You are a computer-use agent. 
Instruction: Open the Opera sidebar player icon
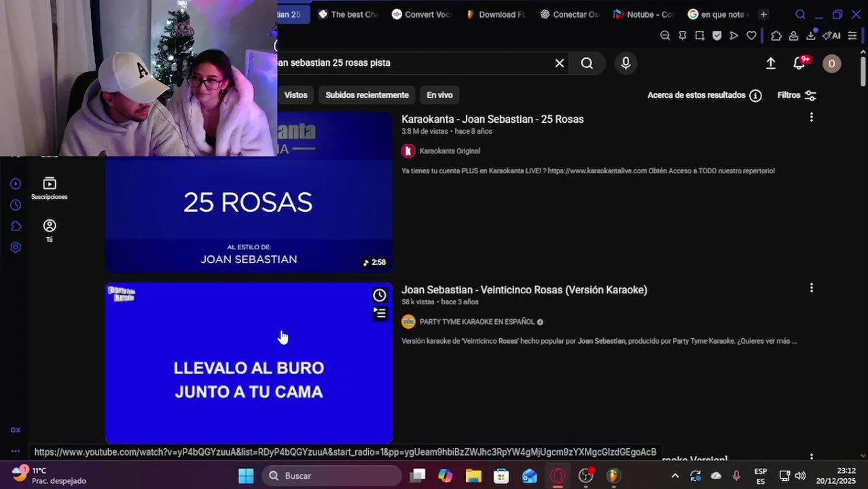click(x=16, y=184)
